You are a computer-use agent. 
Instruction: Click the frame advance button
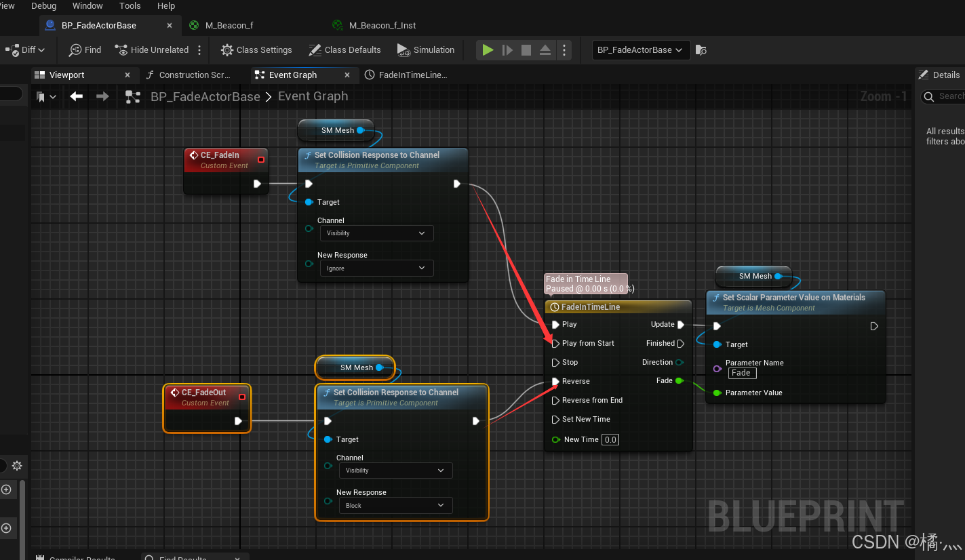[x=507, y=50]
